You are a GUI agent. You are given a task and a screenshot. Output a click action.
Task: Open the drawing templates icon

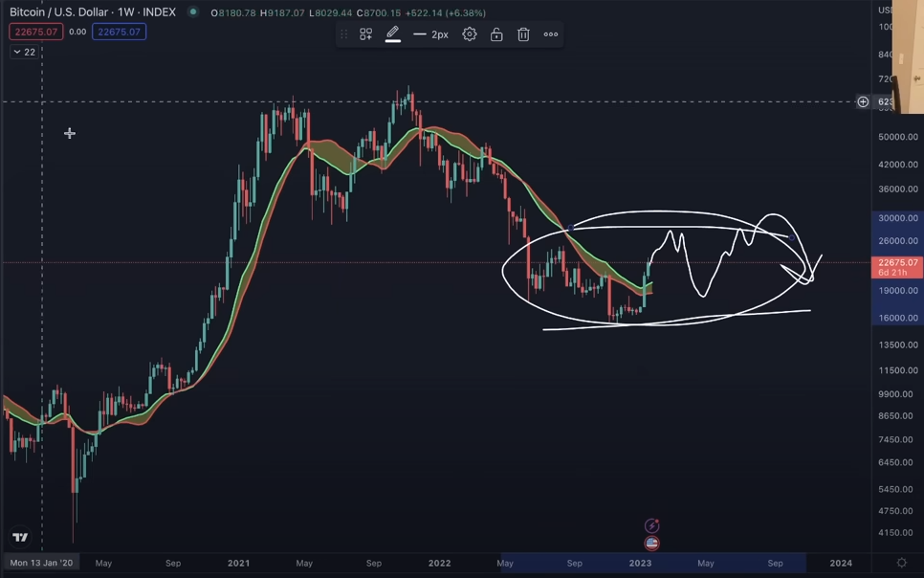[366, 34]
